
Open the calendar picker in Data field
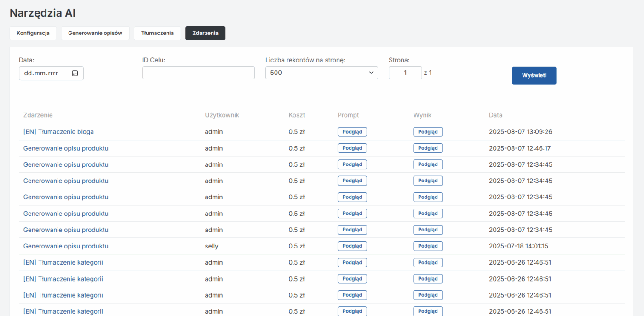pyautogui.click(x=75, y=73)
